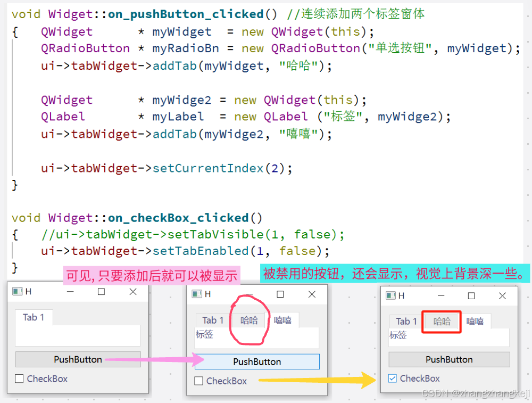Click the right window's title bar app icon
532x403 pixels.
[390, 295]
